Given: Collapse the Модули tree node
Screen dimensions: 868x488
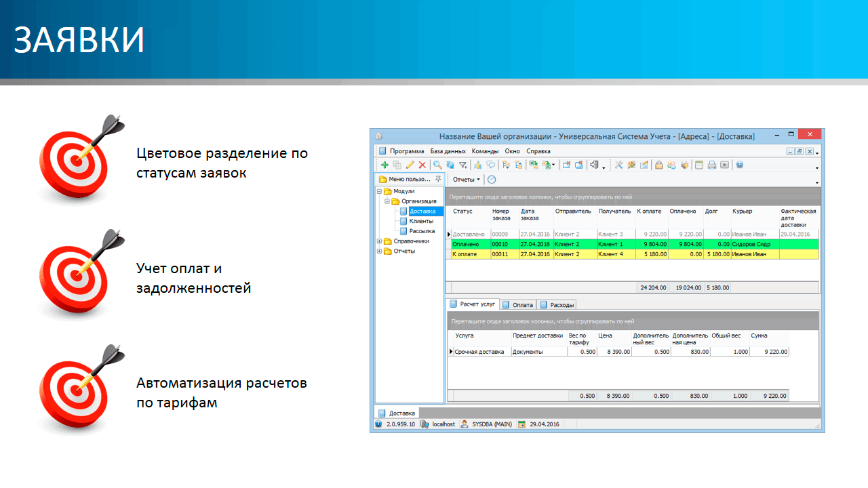Looking at the screenshot, I should (x=379, y=192).
